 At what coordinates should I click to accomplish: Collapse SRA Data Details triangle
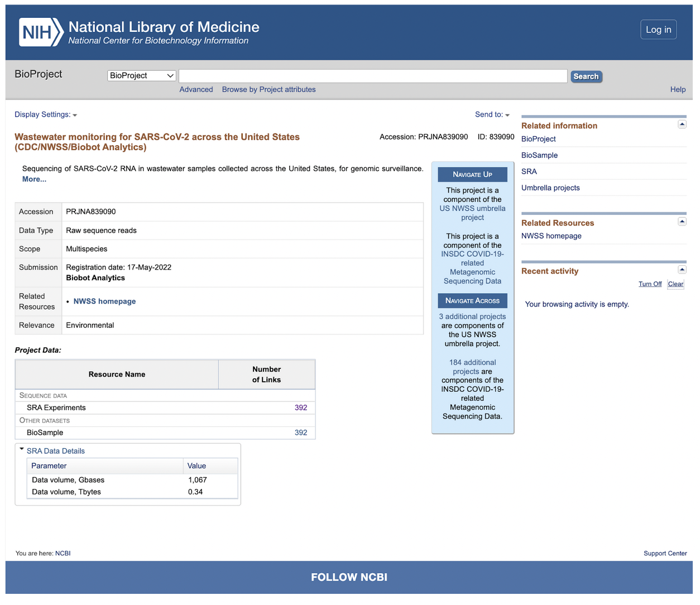[x=22, y=449]
